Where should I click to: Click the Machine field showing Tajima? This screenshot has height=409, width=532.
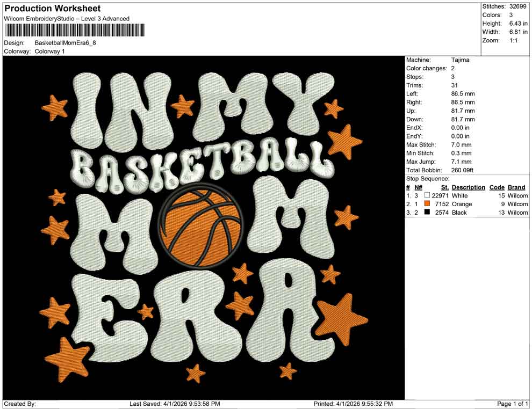[x=459, y=60]
